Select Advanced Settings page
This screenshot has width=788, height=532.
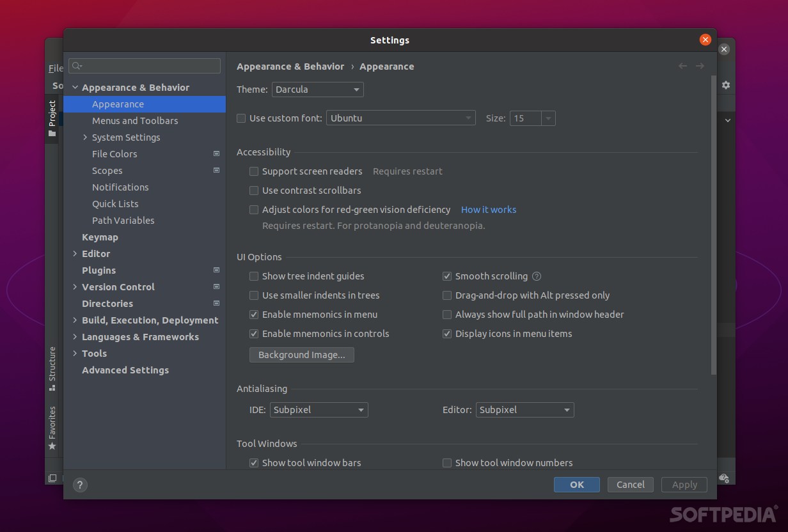[125, 370]
